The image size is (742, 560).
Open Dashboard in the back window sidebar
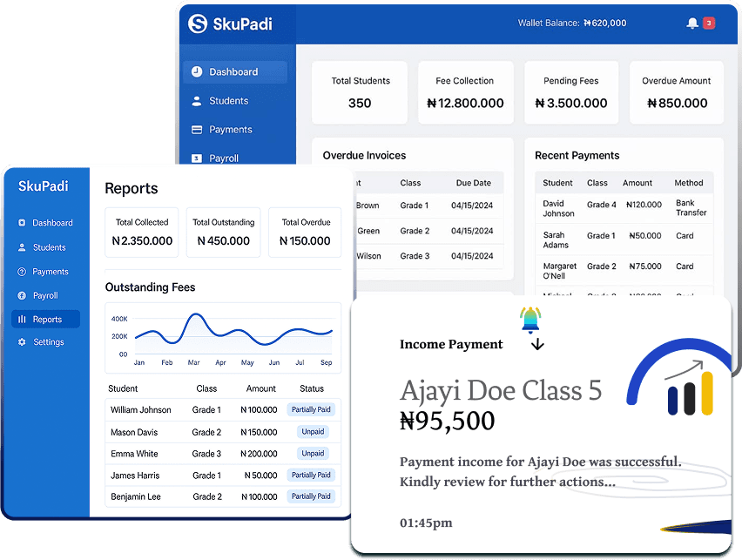click(x=235, y=72)
